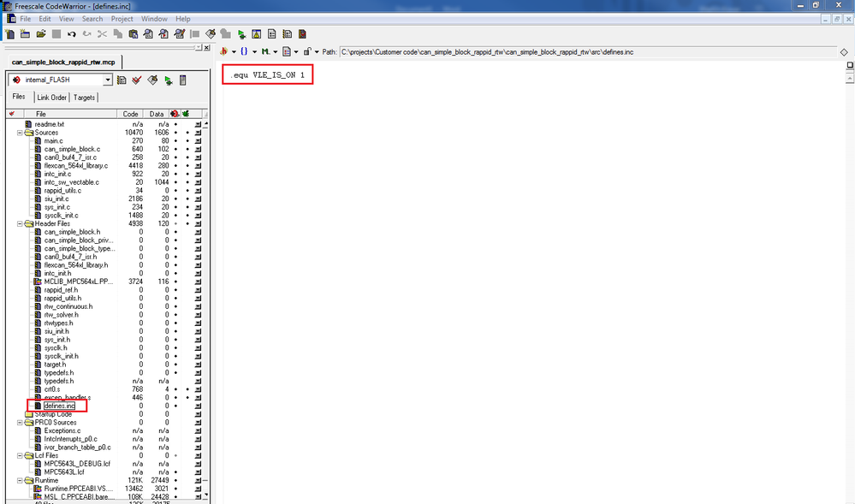This screenshot has height=504, width=855.
Task: Click project file list scroll-up arrow
Action: pos(205,124)
